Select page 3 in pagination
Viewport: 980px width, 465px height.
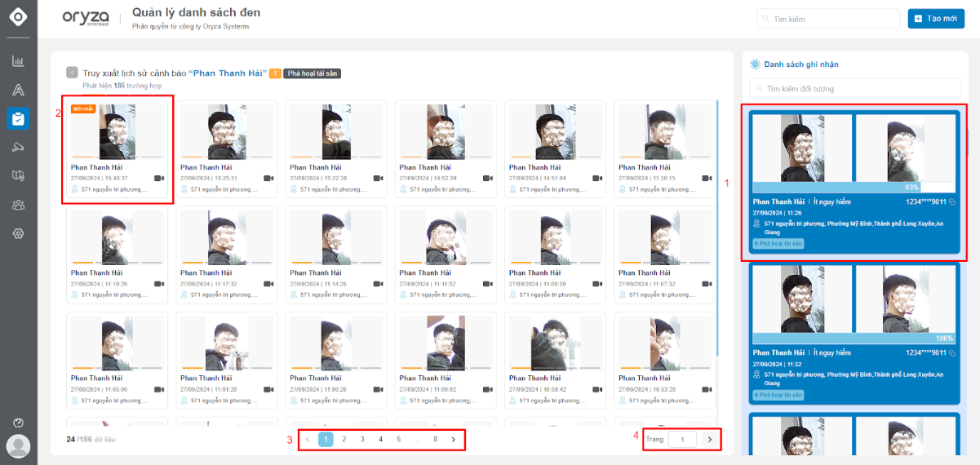point(362,440)
